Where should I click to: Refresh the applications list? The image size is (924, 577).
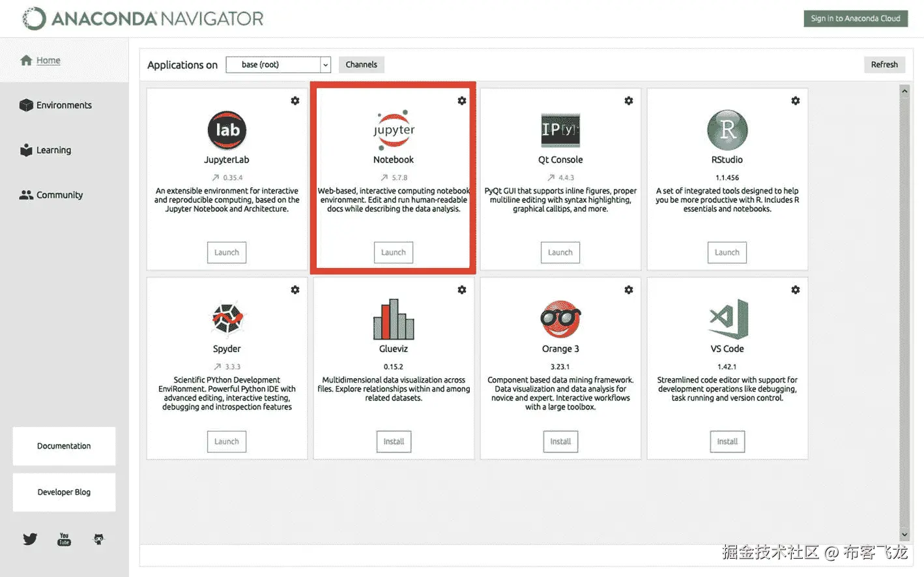[x=884, y=65]
